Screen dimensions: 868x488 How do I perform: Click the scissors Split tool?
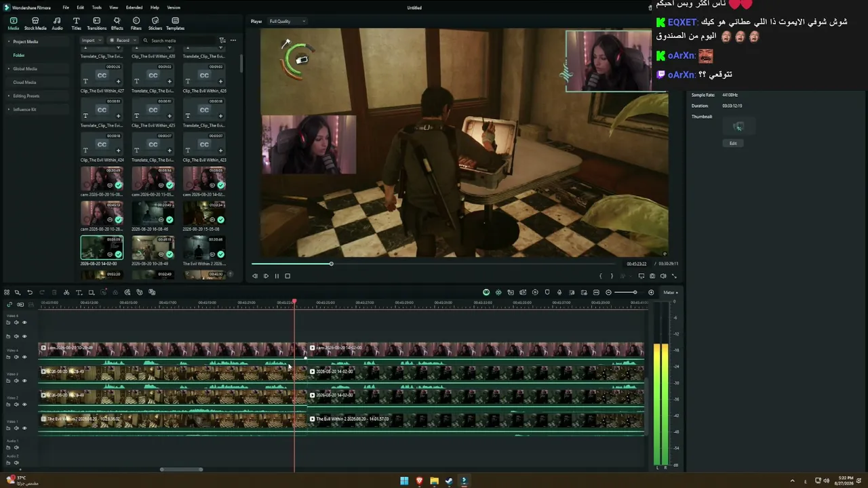[x=66, y=293]
